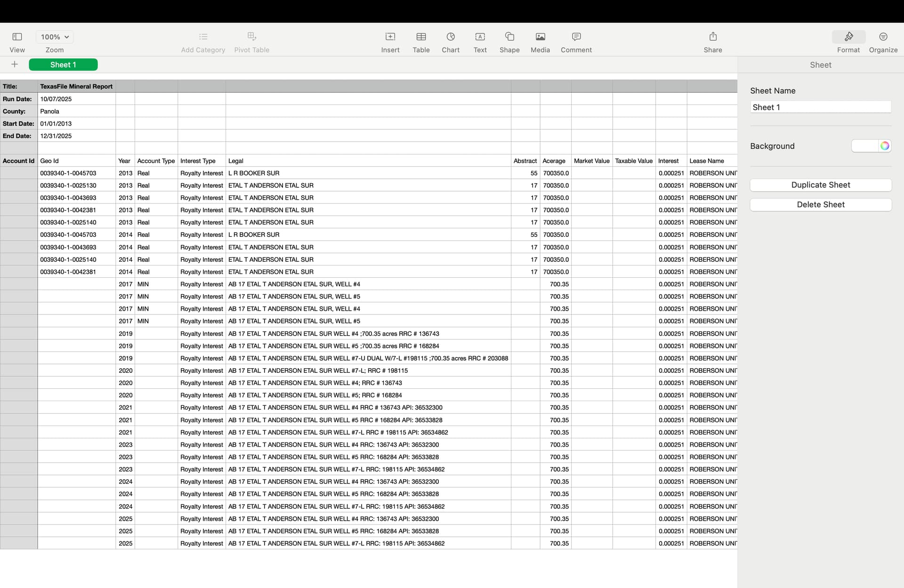This screenshot has width=904, height=588.
Task: Click the Insert toolbar icon
Action: pos(390,37)
